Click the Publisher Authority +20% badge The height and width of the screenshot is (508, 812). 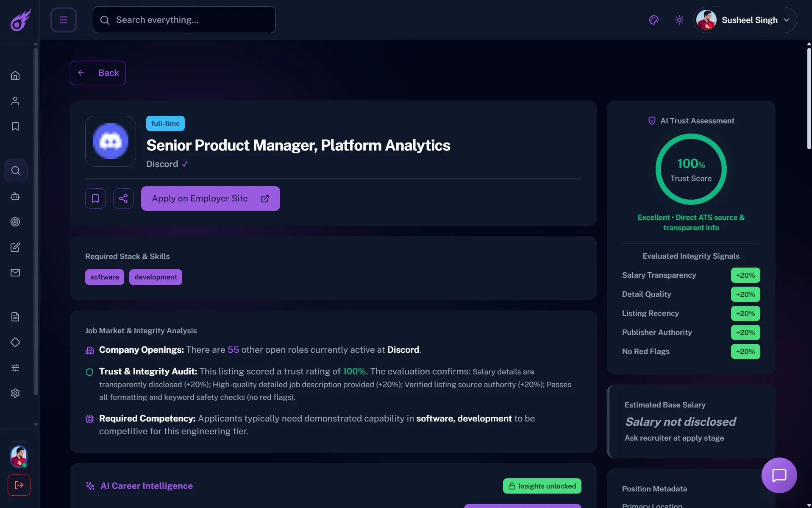click(x=745, y=332)
